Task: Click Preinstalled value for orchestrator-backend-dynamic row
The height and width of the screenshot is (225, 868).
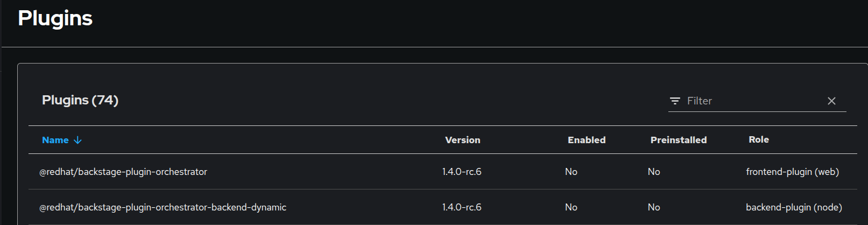Action: pyautogui.click(x=654, y=207)
